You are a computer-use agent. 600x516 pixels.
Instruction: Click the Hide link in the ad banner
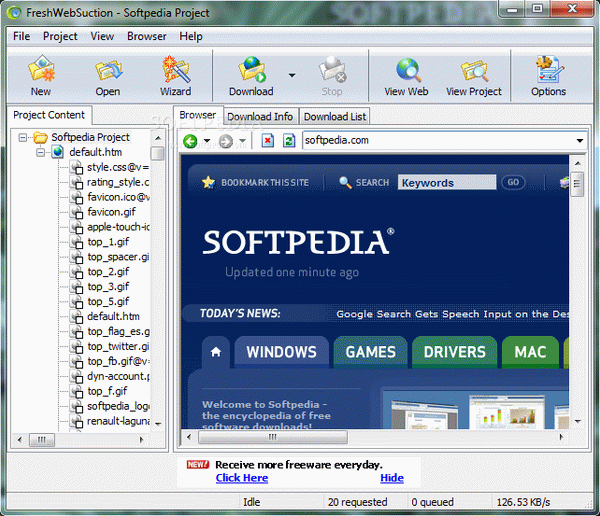(x=392, y=478)
